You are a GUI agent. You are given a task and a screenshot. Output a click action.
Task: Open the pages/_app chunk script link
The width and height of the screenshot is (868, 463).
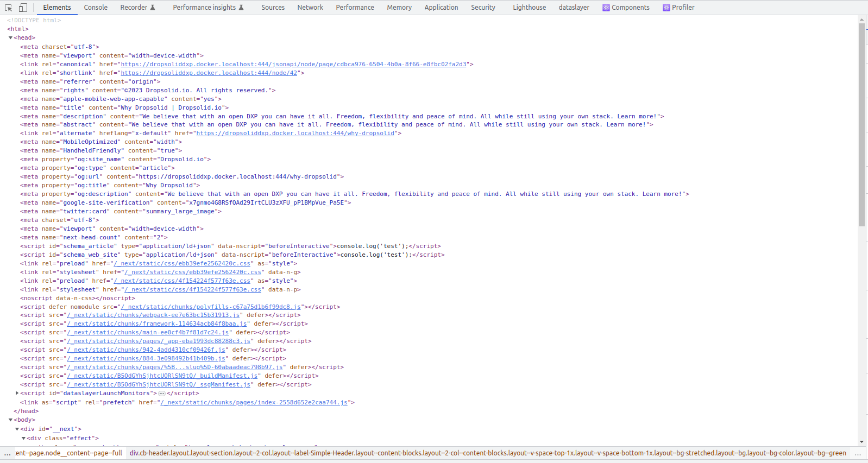tap(159, 341)
